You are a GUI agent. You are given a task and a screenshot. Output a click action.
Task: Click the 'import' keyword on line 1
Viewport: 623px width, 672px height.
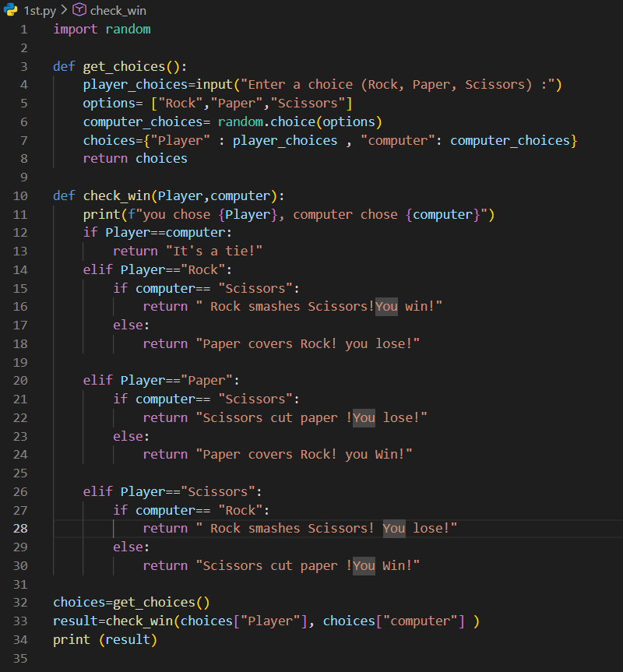[75, 29]
